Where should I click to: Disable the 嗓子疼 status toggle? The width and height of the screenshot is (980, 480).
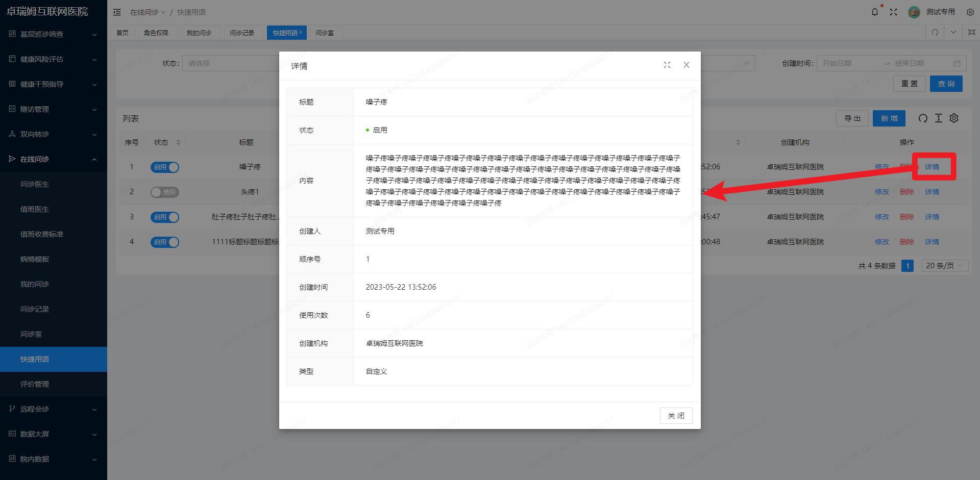[x=164, y=167]
